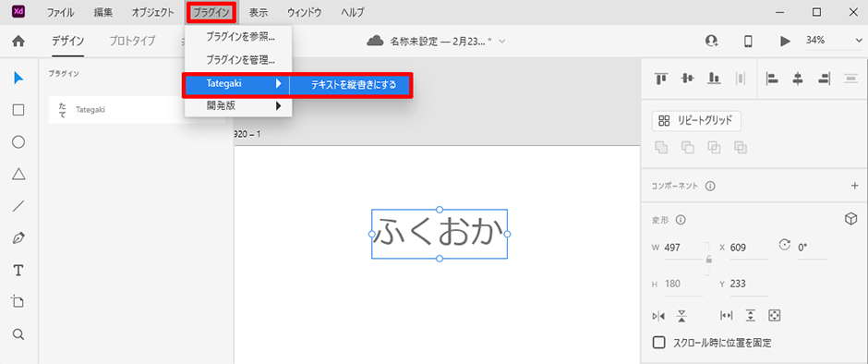This screenshot has width=868, height=364.
Task: Apply Add boolean operation
Action: coord(661,148)
